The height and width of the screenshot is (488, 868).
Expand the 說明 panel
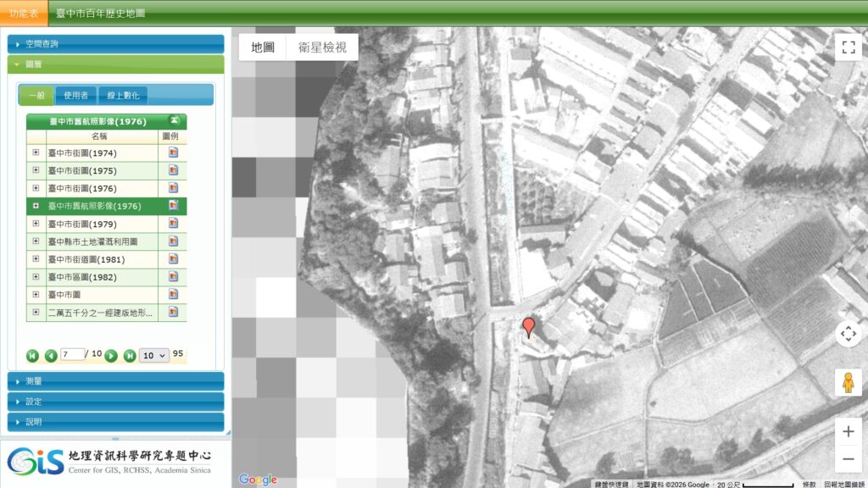pos(115,422)
